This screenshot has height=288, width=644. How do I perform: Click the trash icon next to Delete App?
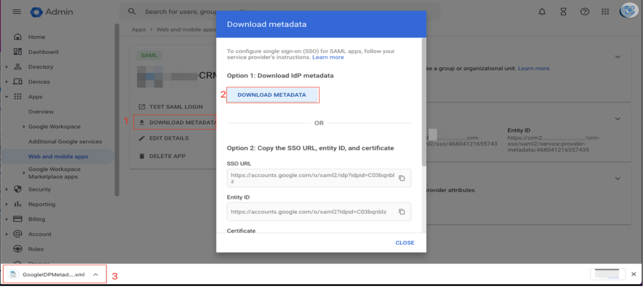(142, 156)
